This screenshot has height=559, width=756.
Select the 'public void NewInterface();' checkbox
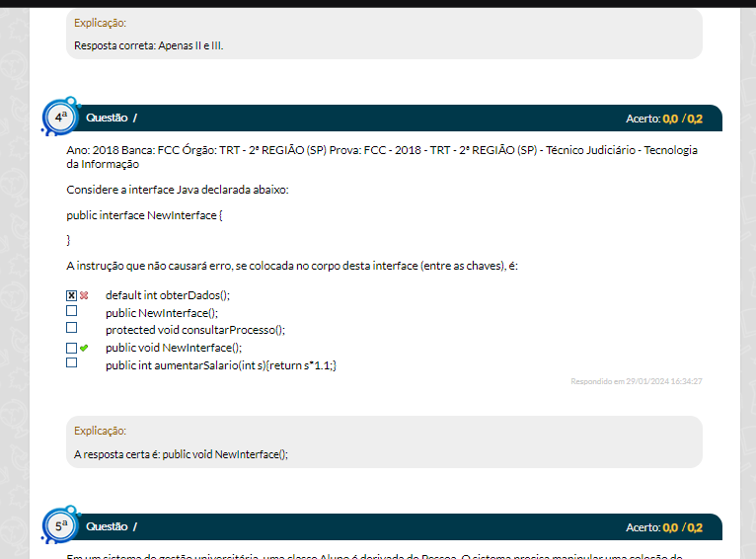(71, 348)
